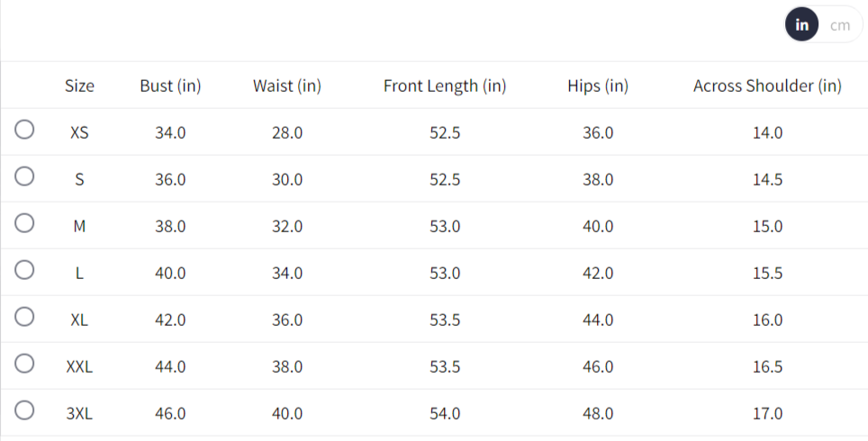Viewport: 868px width, 441px height.
Task: Pick the L size radio button
Action: pyautogui.click(x=25, y=272)
